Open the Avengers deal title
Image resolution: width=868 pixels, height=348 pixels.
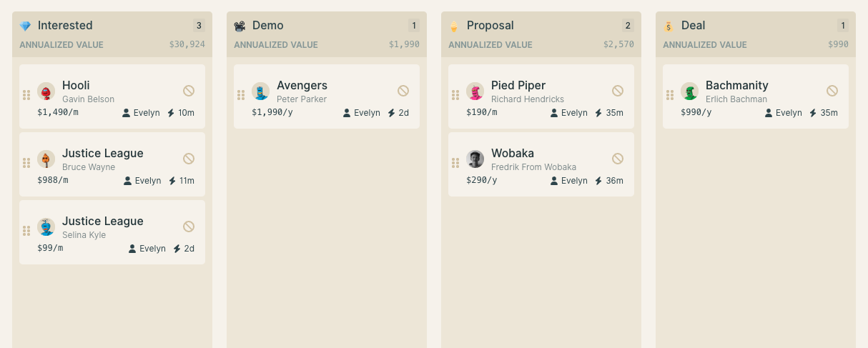pyautogui.click(x=302, y=86)
